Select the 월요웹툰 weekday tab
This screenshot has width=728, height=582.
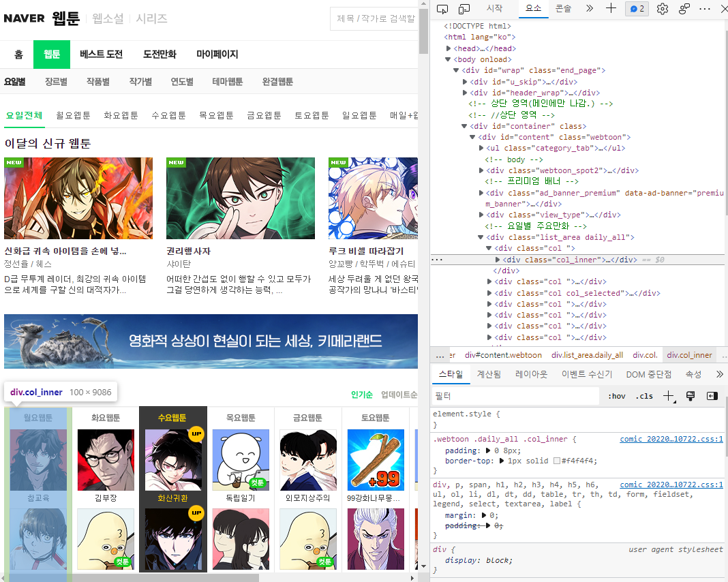click(73, 115)
